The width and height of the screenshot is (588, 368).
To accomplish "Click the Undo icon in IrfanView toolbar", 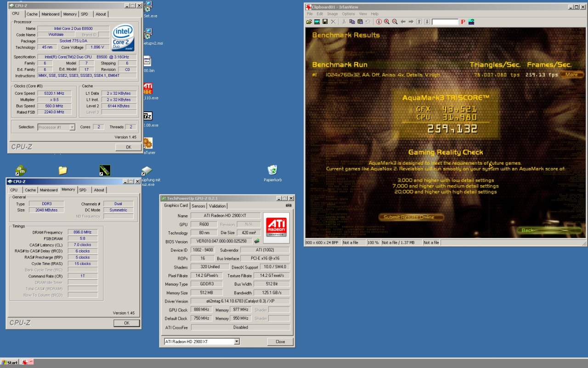I will coord(368,22).
